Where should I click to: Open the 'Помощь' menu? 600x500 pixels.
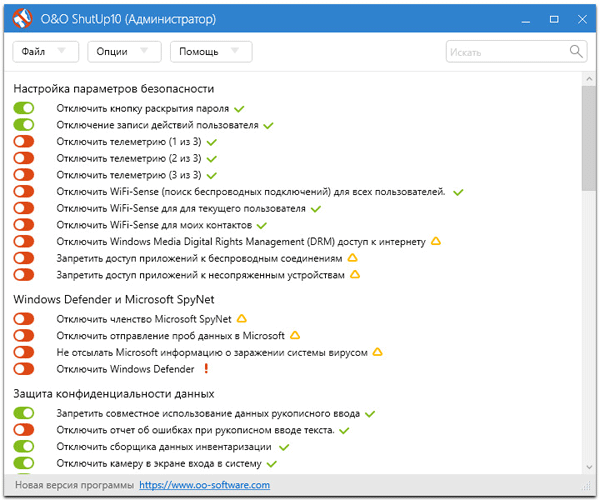(x=211, y=52)
